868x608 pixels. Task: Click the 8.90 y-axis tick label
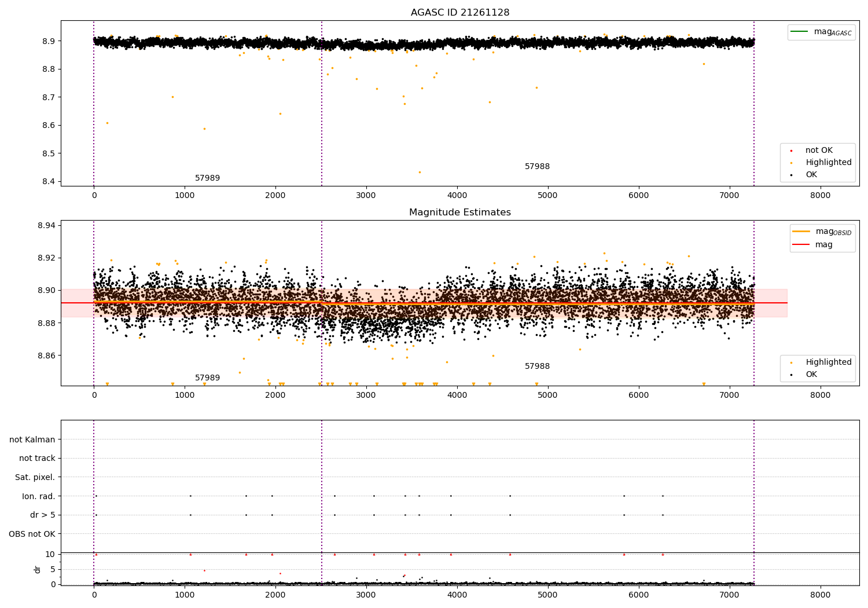(46, 291)
